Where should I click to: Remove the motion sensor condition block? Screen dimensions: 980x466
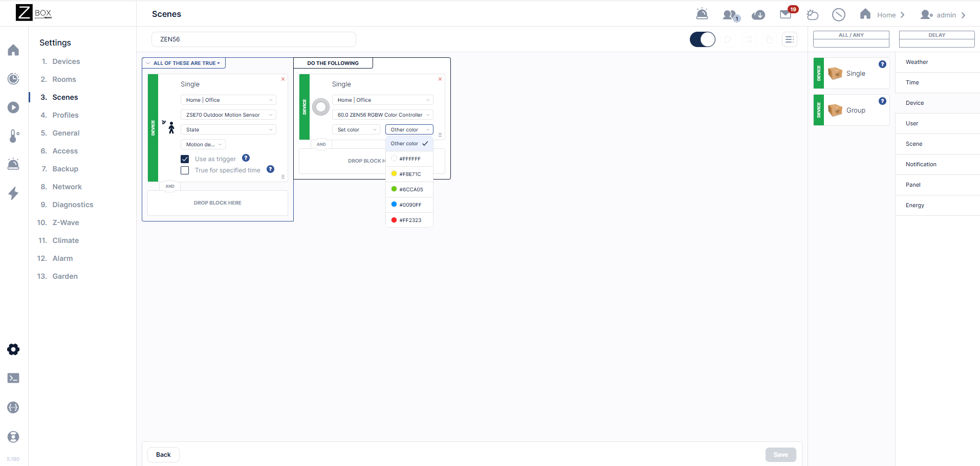[283, 79]
